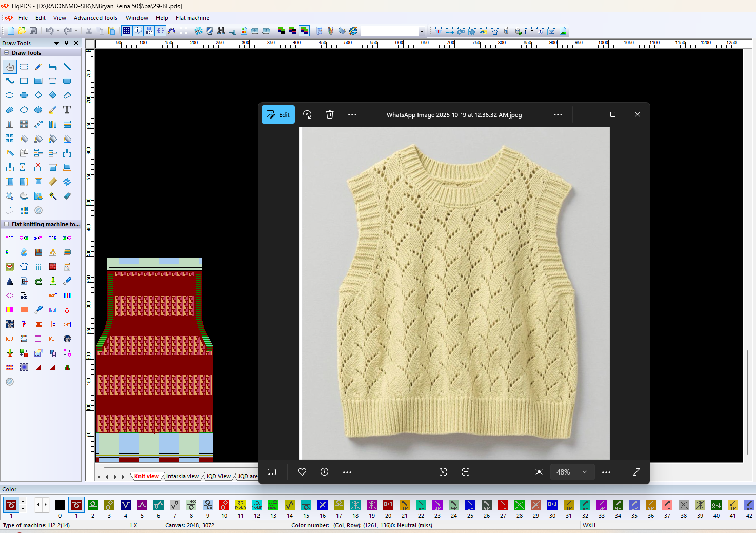Toggle the grid display toolbar button
The image size is (756, 533).
tap(126, 31)
